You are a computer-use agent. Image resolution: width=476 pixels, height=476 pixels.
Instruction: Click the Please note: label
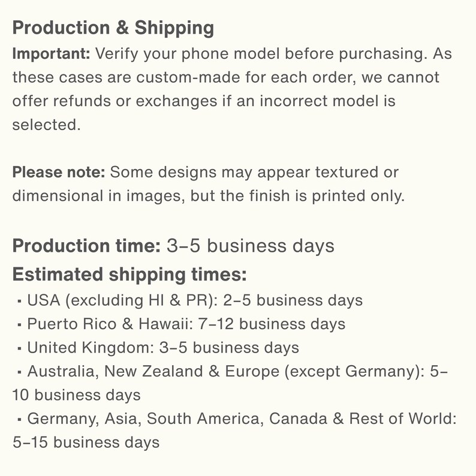click(x=59, y=173)
